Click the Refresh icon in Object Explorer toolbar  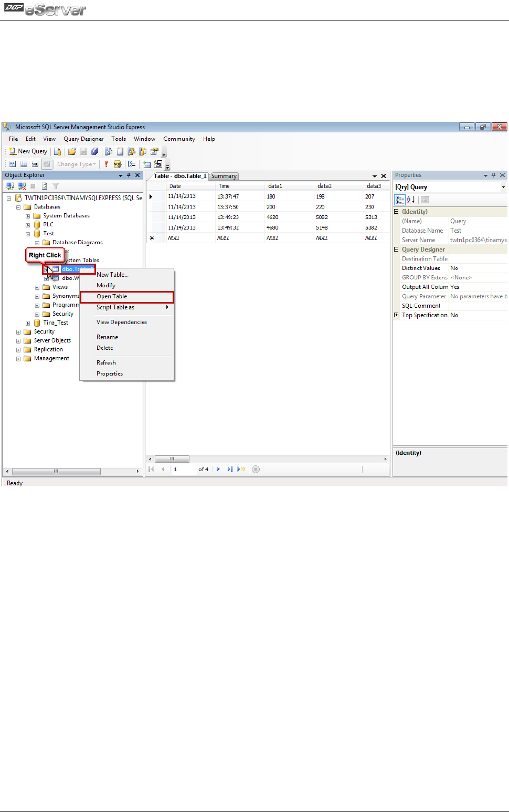click(45, 186)
